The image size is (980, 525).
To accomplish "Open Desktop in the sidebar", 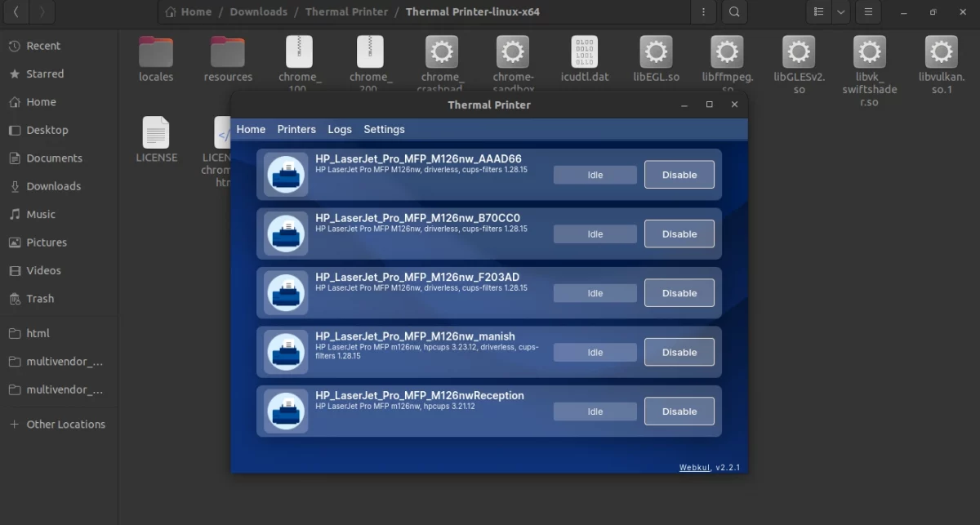I will [59, 130].
